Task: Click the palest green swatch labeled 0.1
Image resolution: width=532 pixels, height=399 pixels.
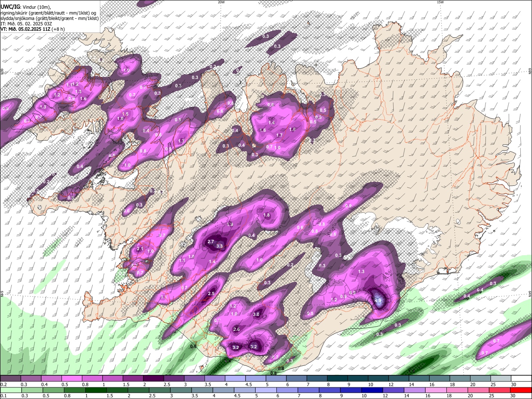Action: (12, 391)
